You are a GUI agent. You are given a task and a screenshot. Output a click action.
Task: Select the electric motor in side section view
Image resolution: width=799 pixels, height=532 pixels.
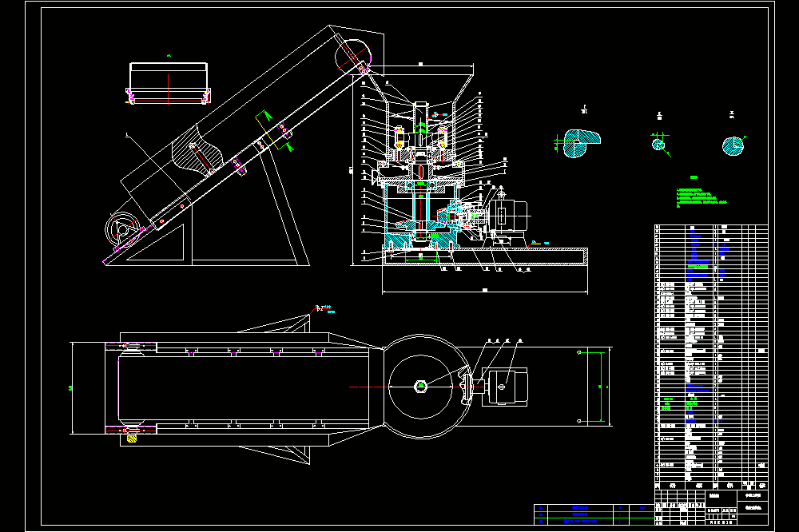508,215
